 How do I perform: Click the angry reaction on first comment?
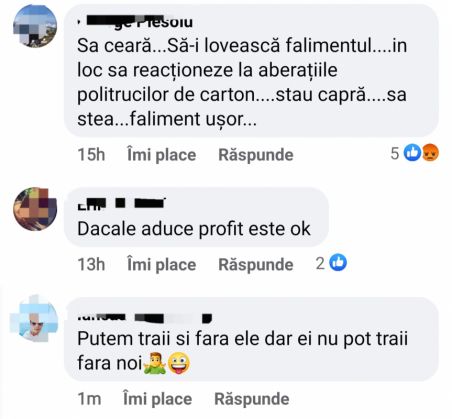coord(430,153)
